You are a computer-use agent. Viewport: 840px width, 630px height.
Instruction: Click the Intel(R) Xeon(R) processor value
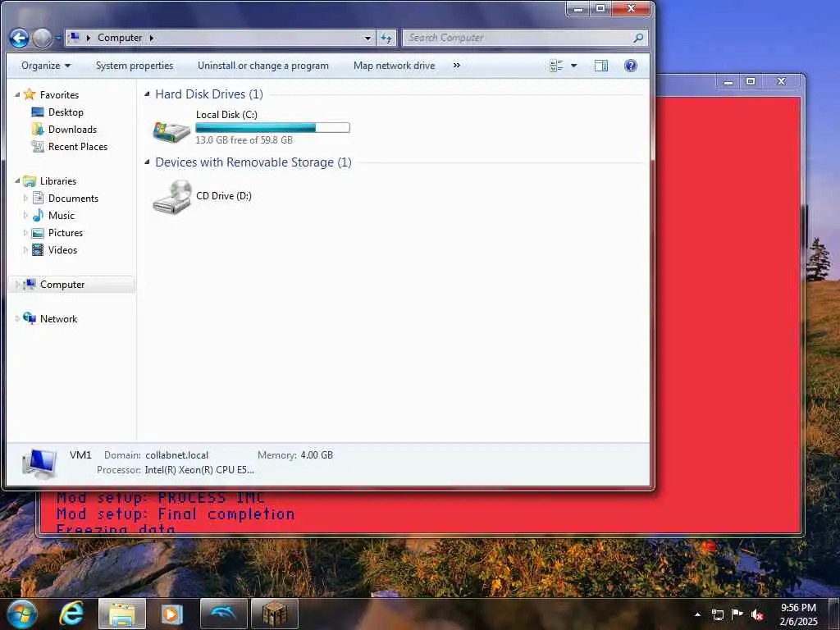click(x=199, y=470)
